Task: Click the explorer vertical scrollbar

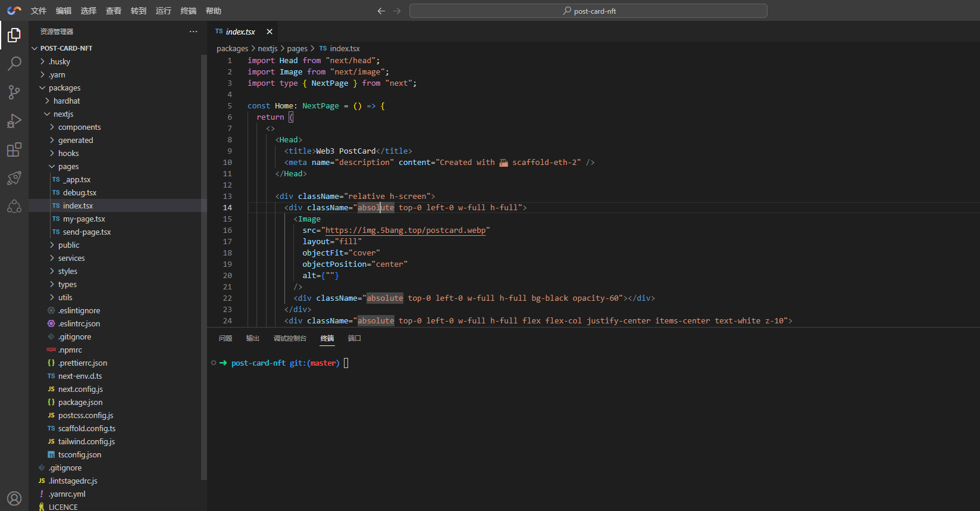Action: [204, 267]
